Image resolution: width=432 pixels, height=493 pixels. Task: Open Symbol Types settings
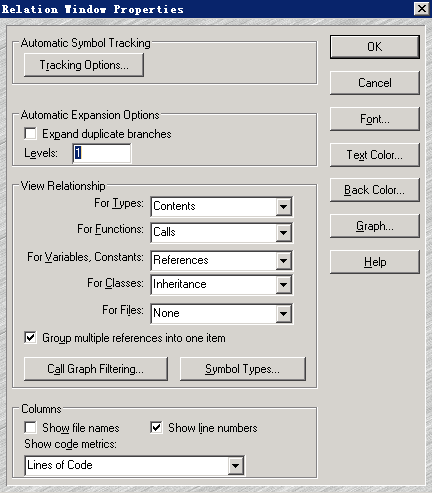click(x=243, y=369)
